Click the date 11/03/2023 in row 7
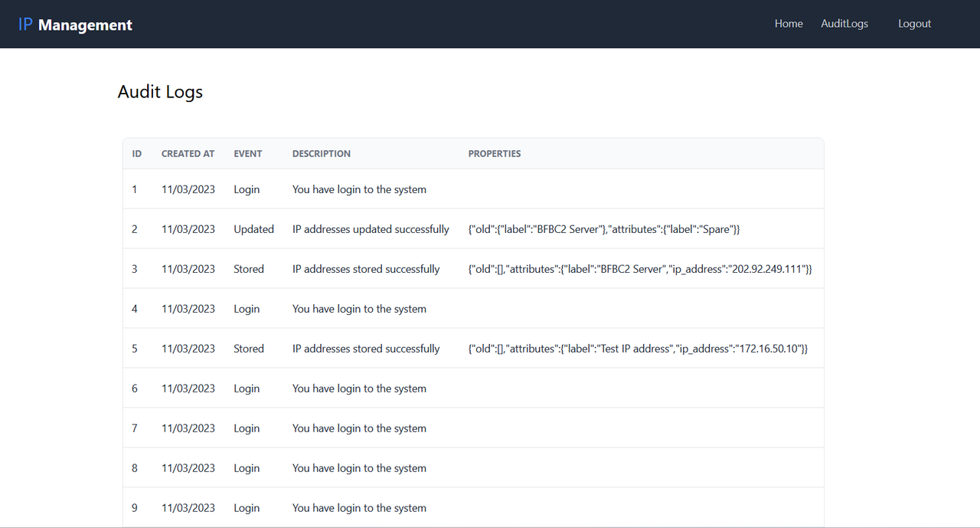This screenshot has width=980, height=528. coord(188,428)
